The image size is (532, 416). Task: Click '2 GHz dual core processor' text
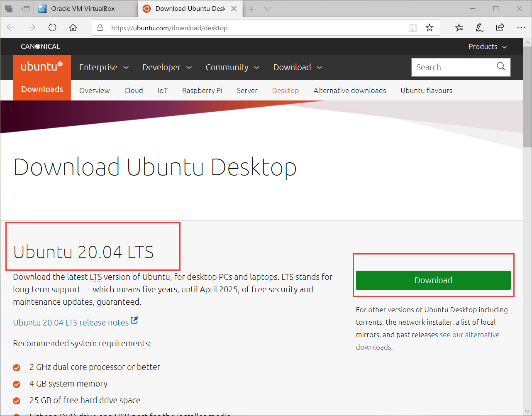(x=95, y=367)
